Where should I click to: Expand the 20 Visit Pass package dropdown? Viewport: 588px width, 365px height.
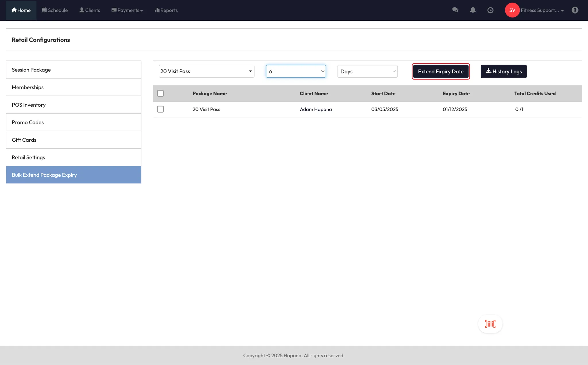(x=206, y=71)
